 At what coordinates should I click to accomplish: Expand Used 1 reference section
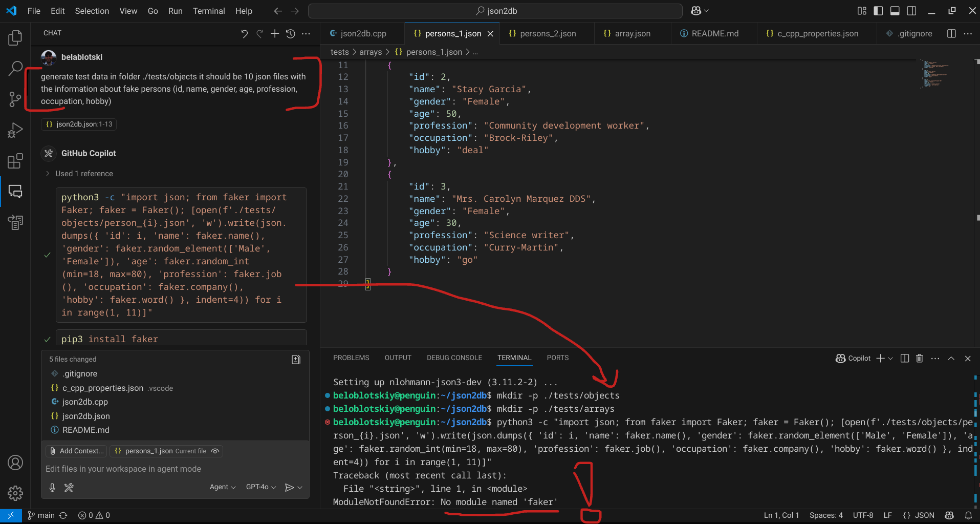[79, 174]
